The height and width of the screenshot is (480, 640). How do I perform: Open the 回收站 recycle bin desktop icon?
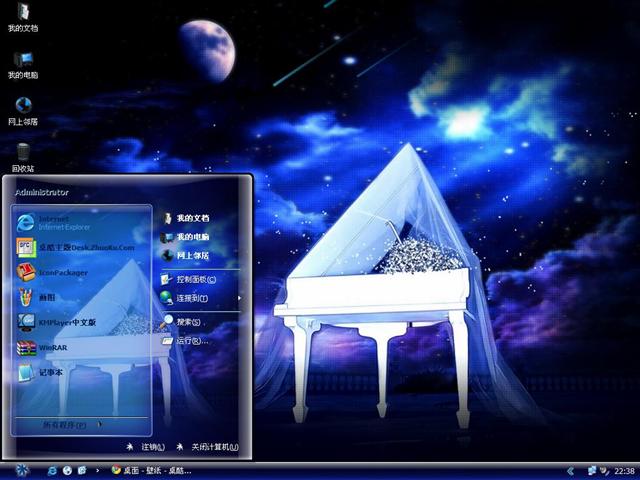click(x=23, y=158)
